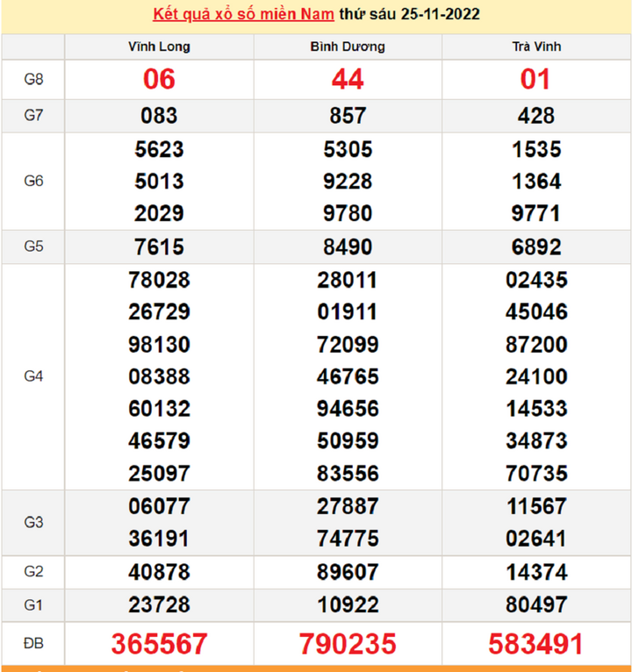Select G5 value 6892
The height and width of the screenshot is (672, 632).
(x=536, y=247)
